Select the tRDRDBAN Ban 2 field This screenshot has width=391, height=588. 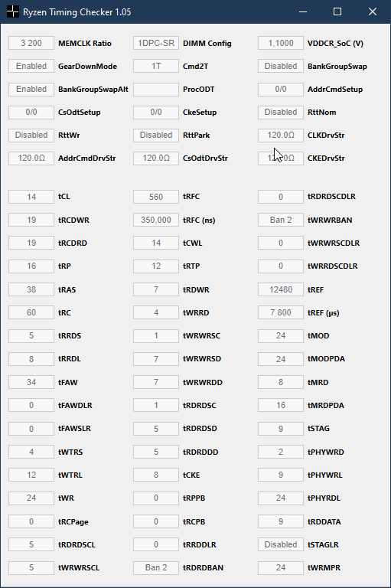coord(156,568)
